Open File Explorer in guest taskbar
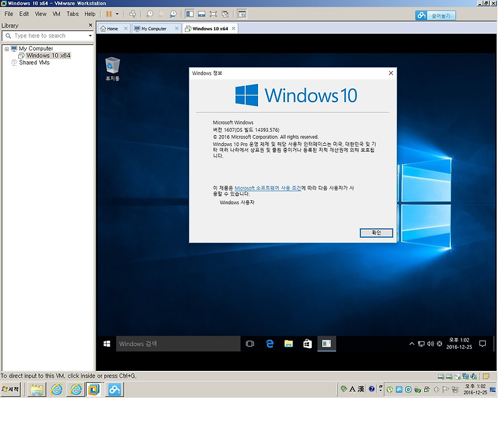Viewport: 504px width, 426px height. [289, 344]
